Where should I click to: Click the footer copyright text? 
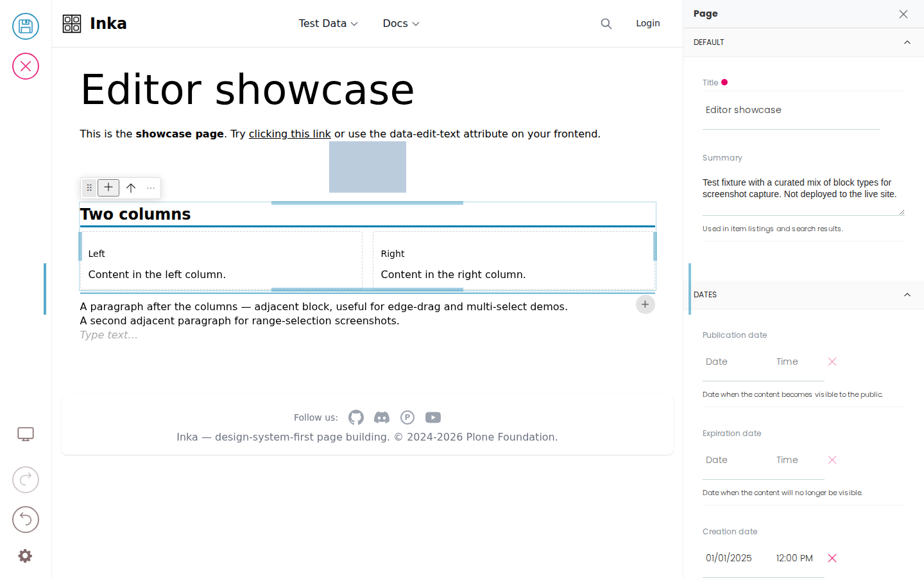point(367,437)
